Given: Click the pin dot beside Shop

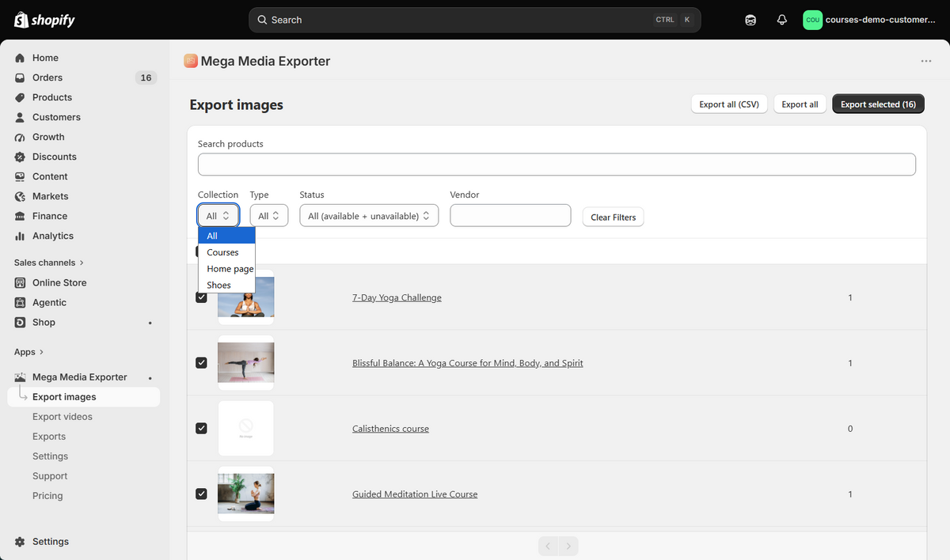Looking at the screenshot, I should 150,323.
